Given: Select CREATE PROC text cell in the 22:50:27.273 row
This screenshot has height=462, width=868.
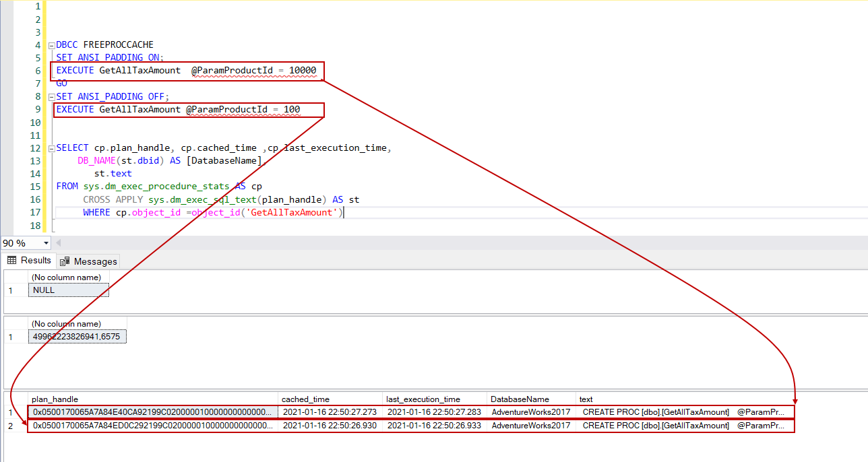Looking at the screenshot, I should coord(686,412).
